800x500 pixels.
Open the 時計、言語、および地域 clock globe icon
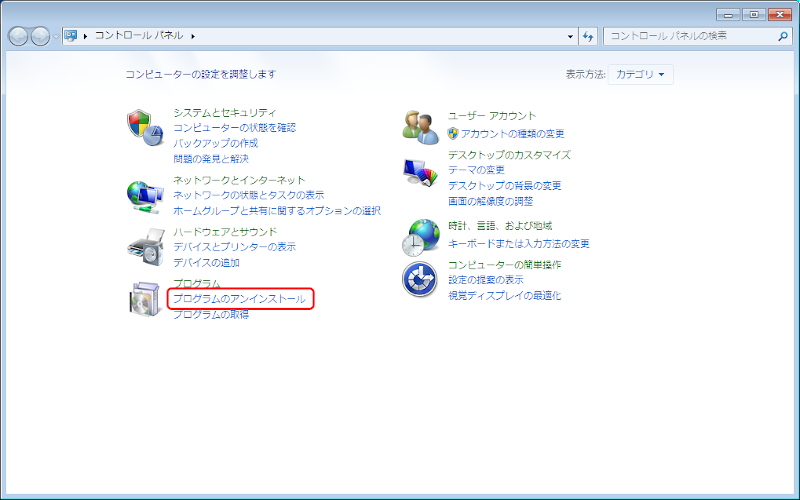(x=420, y=238)
